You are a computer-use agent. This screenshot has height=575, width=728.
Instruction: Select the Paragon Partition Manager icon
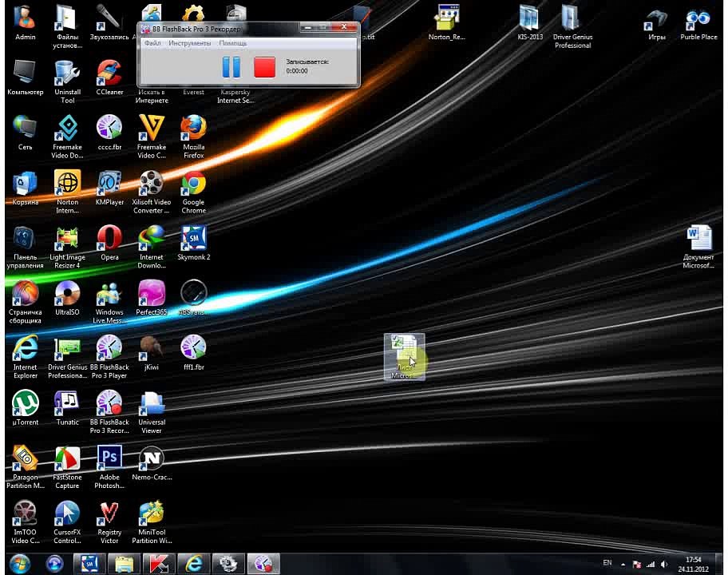(25, 467)
